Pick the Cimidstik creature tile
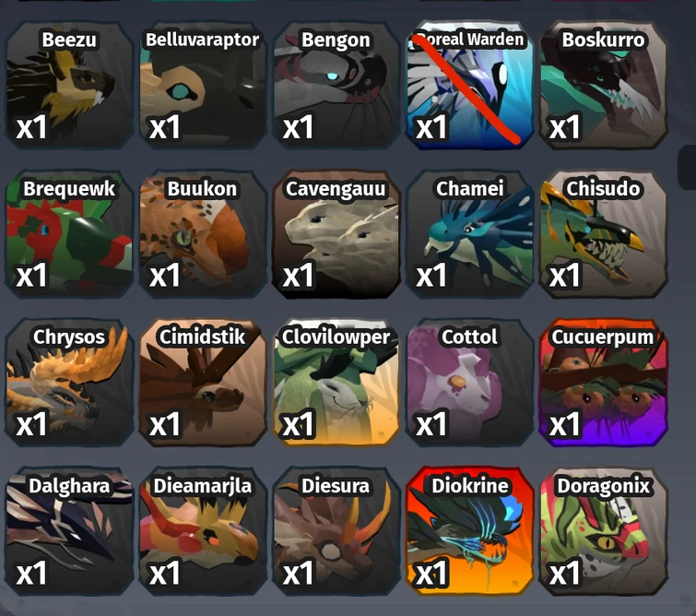Screen dimensions: 696x616 (x=203, y=383)
